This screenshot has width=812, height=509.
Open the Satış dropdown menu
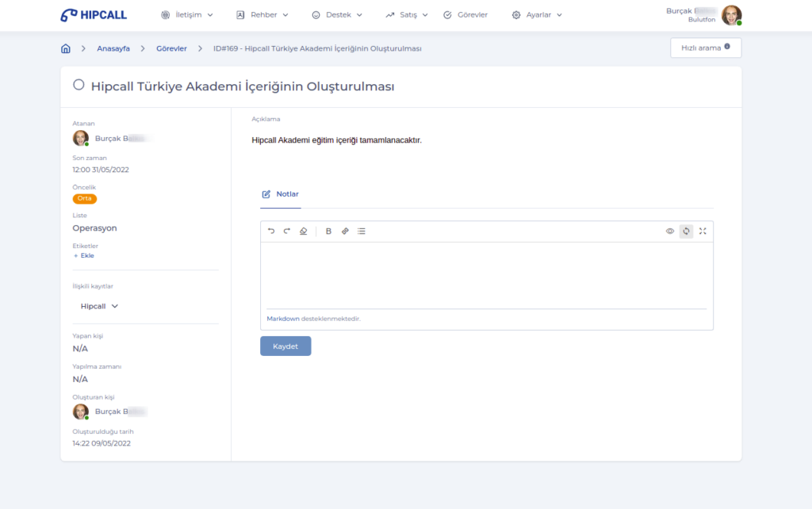click(x=407, y=15)
